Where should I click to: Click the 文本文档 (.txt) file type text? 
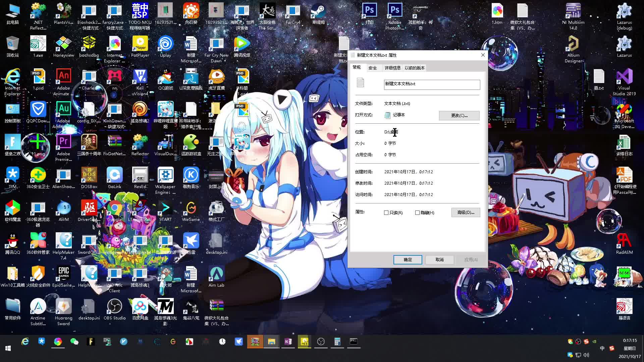[397, 104]
